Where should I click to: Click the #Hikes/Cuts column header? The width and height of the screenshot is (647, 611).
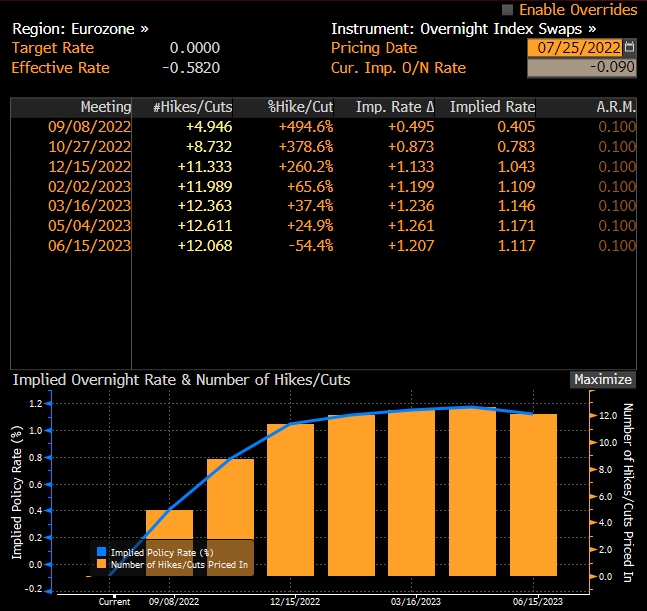point(192,107)
